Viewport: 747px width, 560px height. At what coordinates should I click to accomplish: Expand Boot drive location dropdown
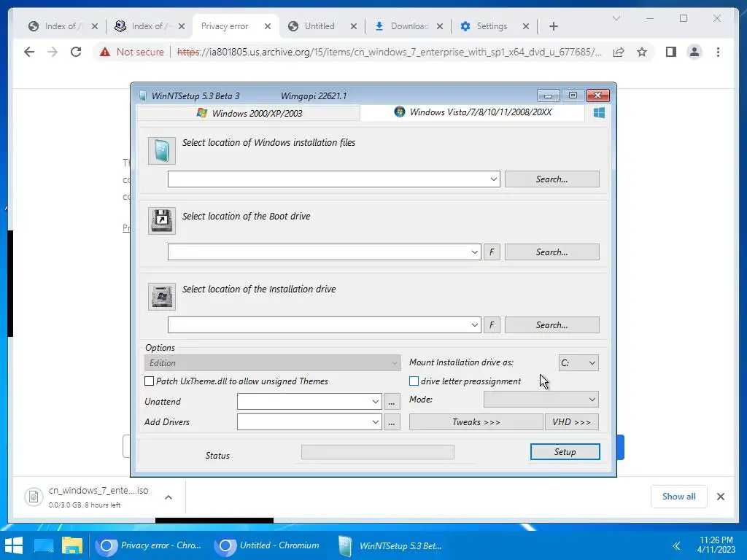click(474, 252)
